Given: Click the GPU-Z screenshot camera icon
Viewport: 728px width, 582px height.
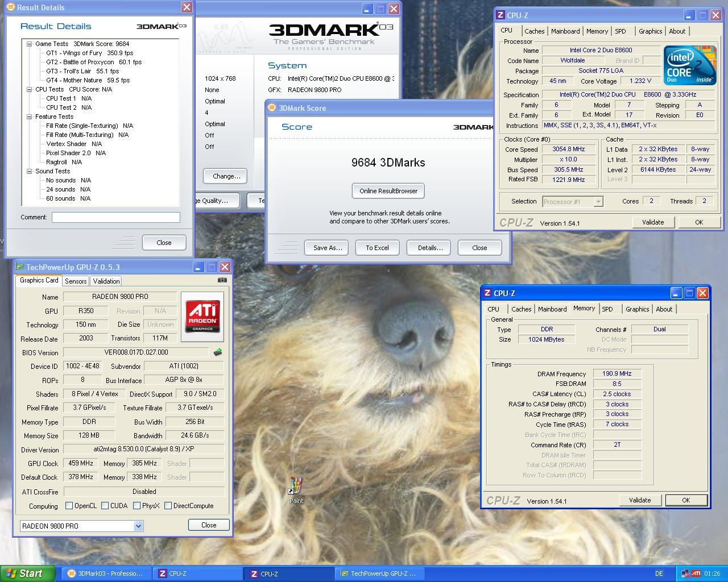Looking at the screenshot, I should coord(222,280).
